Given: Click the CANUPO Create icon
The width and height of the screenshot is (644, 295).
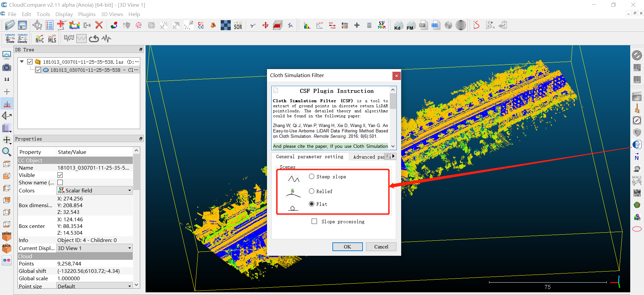Looking at the screenshot, I should point(10,39).
